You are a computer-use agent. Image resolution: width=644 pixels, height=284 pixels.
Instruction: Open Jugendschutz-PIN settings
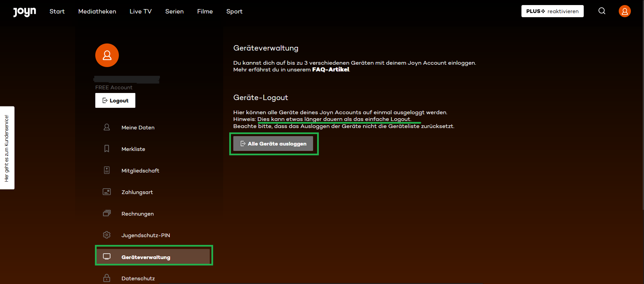click(x=146, y=235)
